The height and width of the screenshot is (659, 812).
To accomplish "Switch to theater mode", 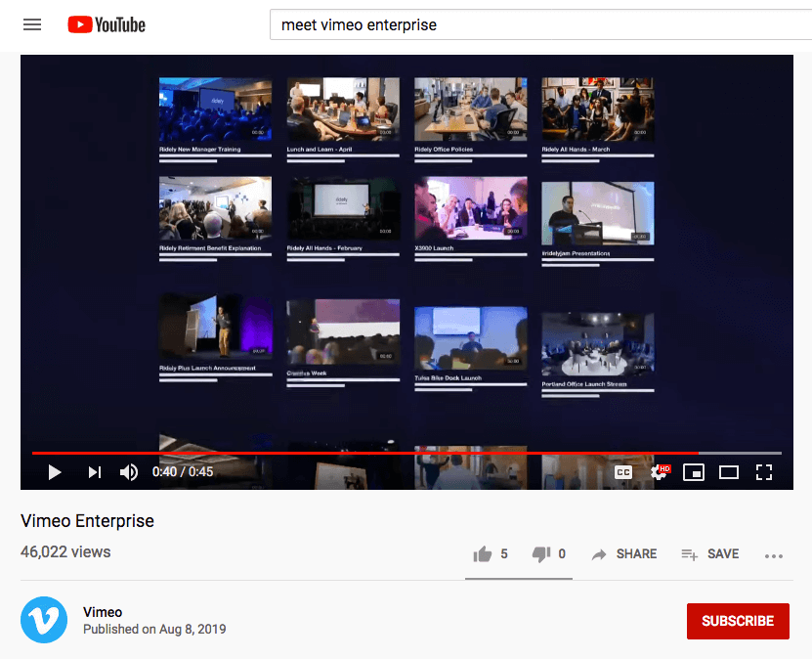I will (729, 472).
